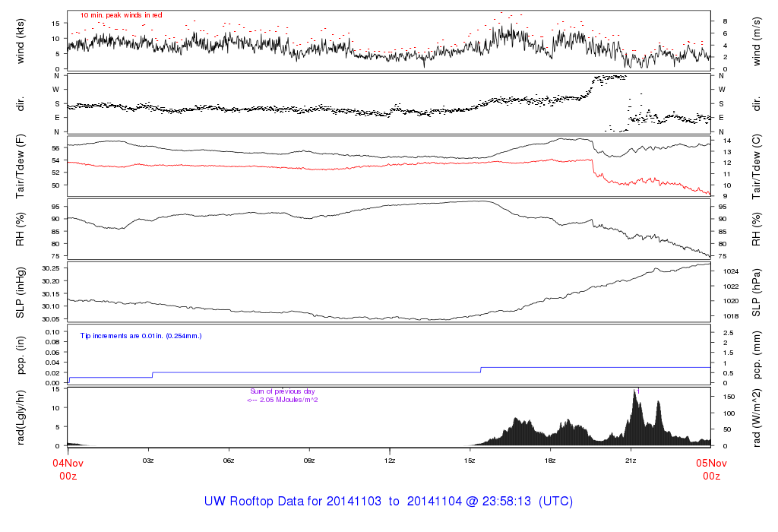Click the UW Rooftop Data title text
This screenshot has width=778, height=532.
pos(388,502)
